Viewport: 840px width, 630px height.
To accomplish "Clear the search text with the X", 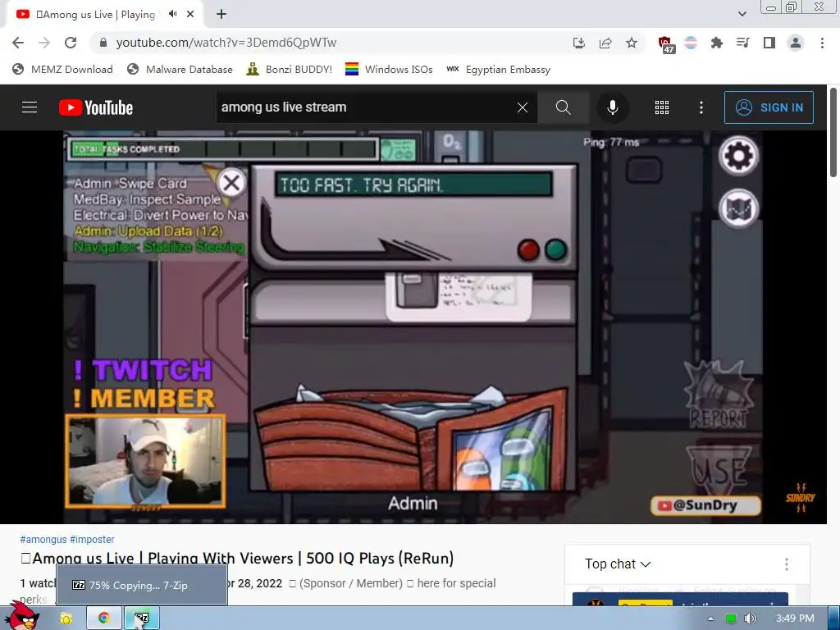I will (x=523, y=107).
